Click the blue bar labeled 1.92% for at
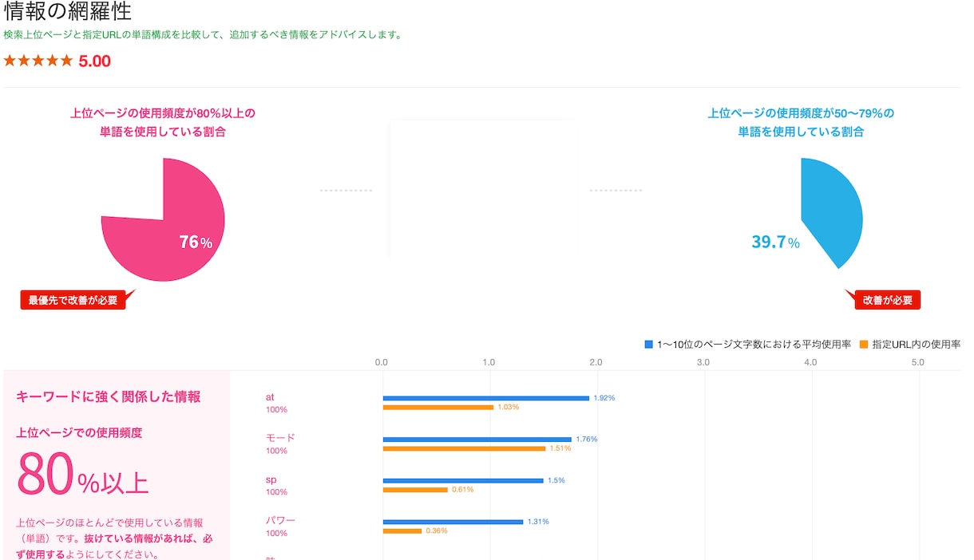This screenshot has height=560, width=974. 486,398
